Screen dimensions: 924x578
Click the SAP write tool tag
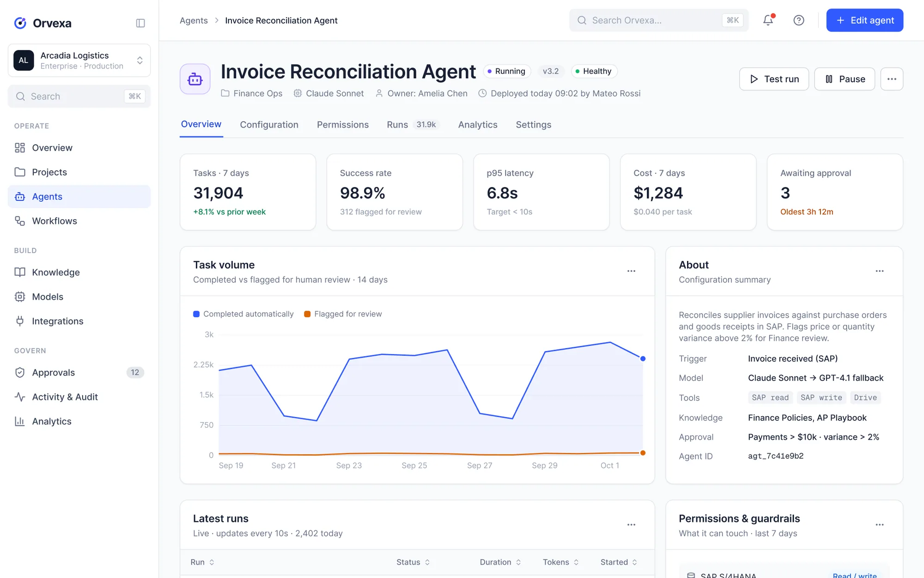pos(821,398)
